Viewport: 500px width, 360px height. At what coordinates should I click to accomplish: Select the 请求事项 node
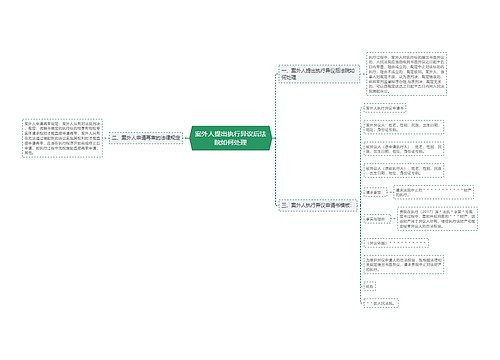click(375, 192)
